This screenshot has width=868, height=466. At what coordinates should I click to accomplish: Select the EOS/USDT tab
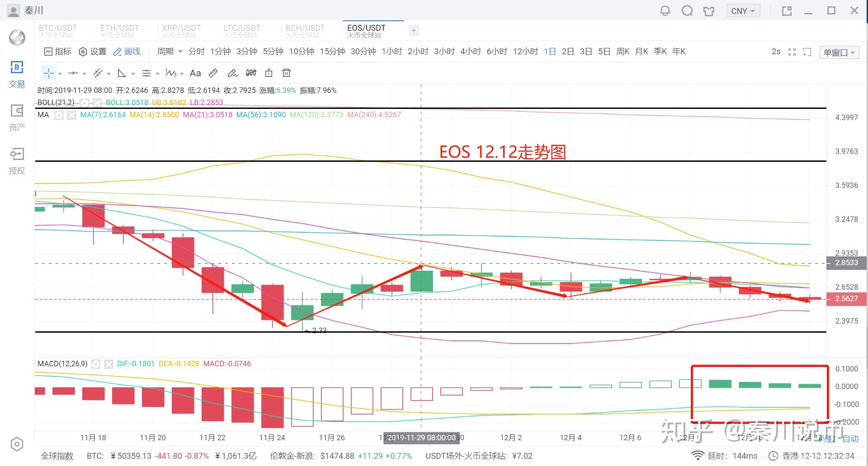coord(373,31)
